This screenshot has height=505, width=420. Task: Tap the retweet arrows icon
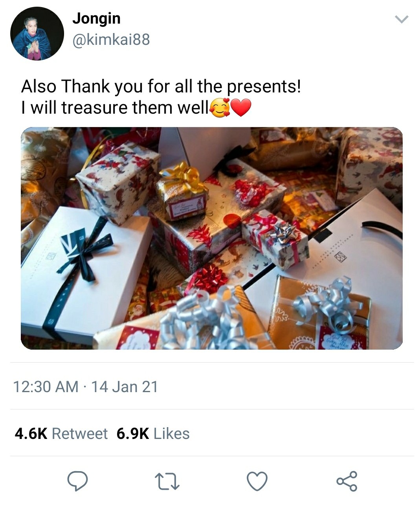tap(167, 481)
